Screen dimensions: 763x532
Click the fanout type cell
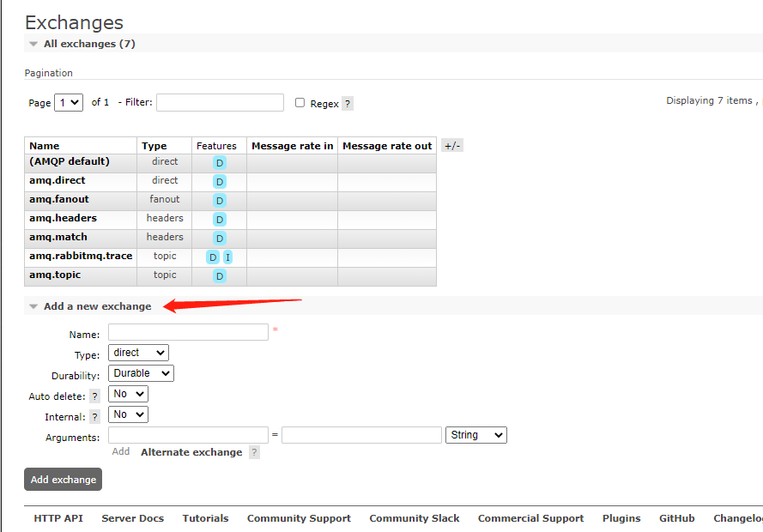pyautogui.click(x=165, y=199)
